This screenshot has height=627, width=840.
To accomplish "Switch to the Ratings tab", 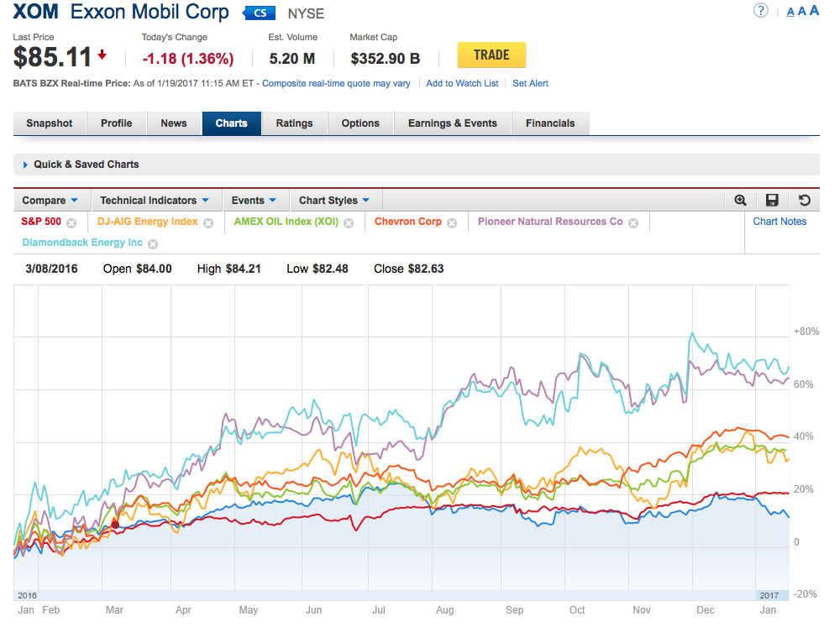I will pyautogui.click(x=294, y=123).
